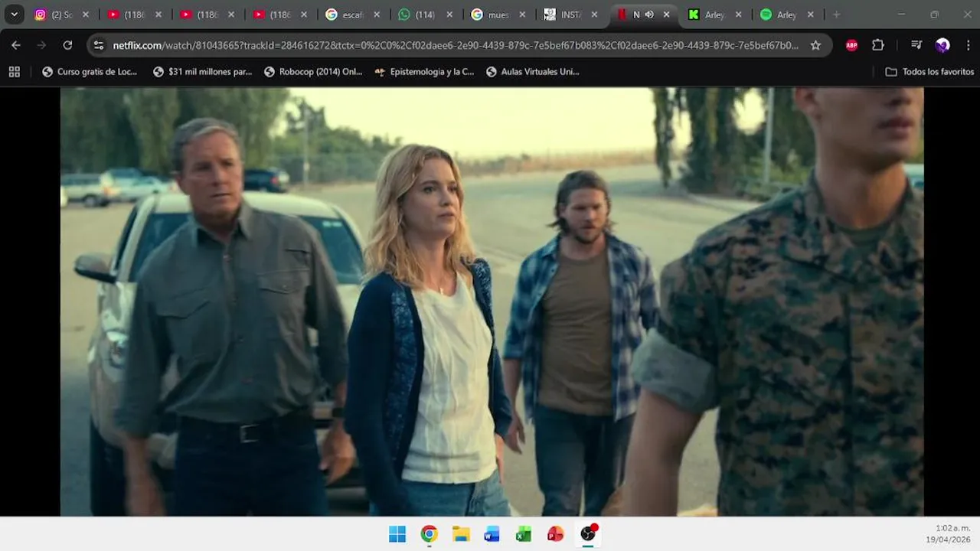Open Excel from the taskbar

pyautogui.click(x=524, y=534)
